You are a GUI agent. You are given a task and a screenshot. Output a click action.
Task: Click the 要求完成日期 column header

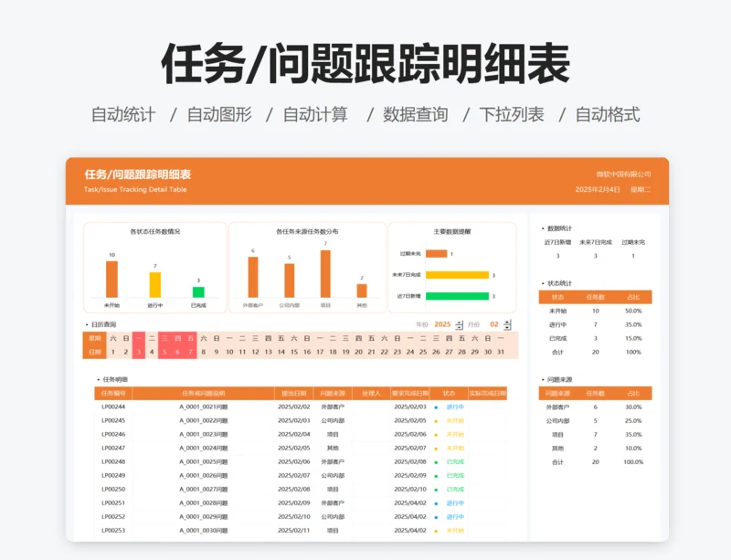coord(410,394)
